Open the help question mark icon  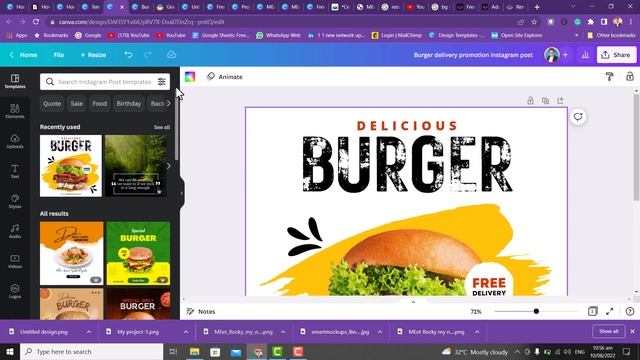tap(630, 311)
